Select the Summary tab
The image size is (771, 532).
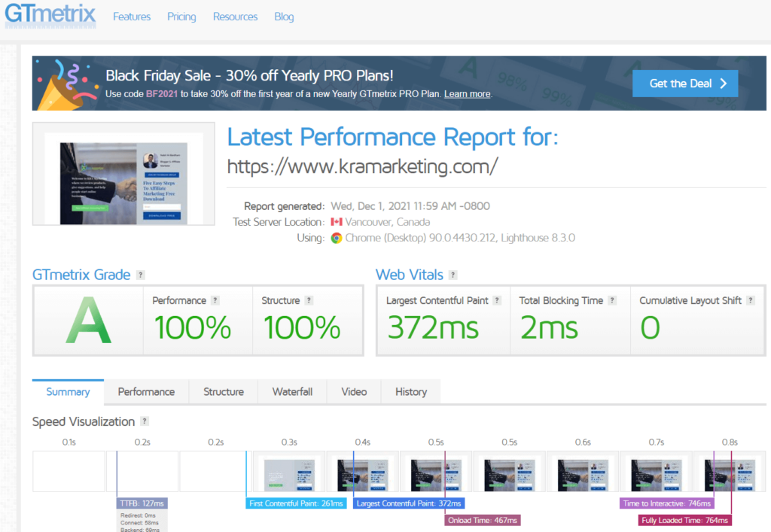click(x=68, y=391)
